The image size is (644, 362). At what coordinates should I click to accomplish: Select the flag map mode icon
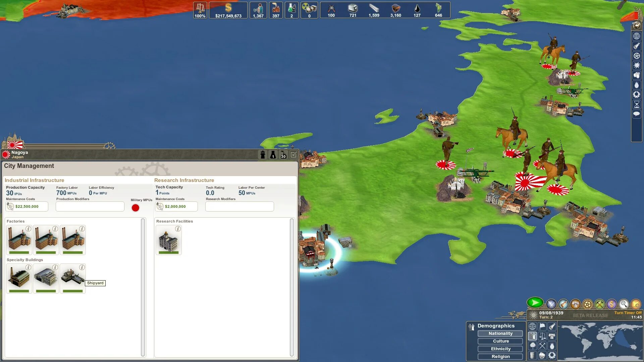click(x=542, y=326)
